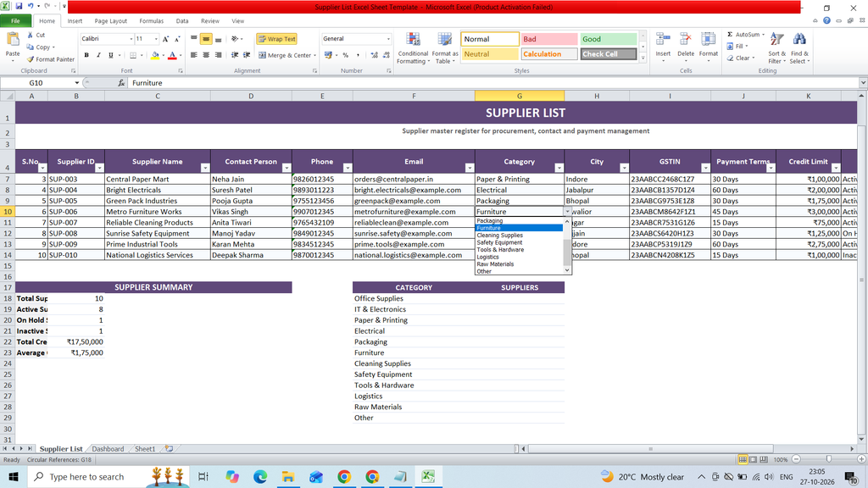Switch to Page Layout view icon
868x488 pixels.
tap(754, 459)
